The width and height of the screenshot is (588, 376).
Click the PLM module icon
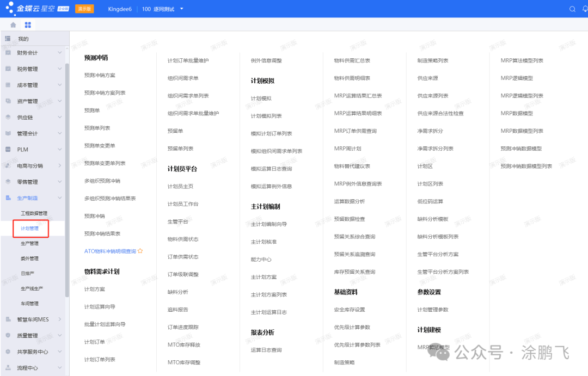point(8,149)
